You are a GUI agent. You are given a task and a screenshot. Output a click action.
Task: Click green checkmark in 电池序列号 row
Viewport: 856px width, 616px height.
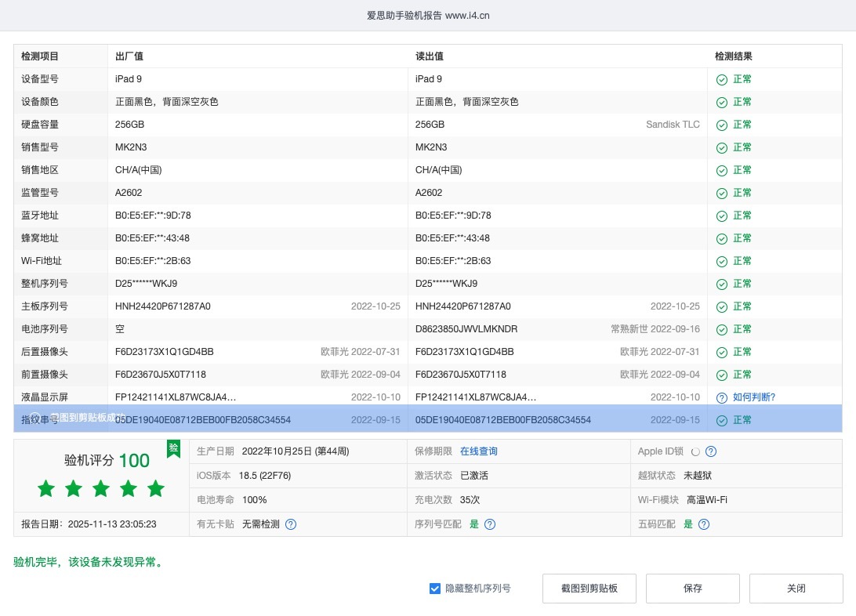722,329
